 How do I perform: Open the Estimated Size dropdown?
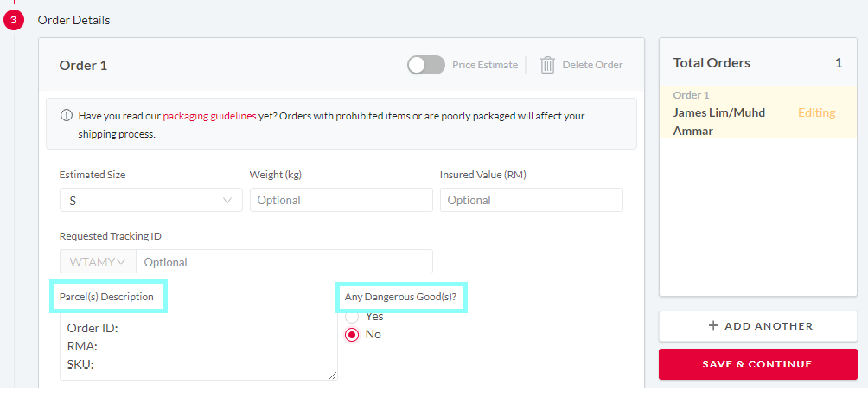coord(151,200)
